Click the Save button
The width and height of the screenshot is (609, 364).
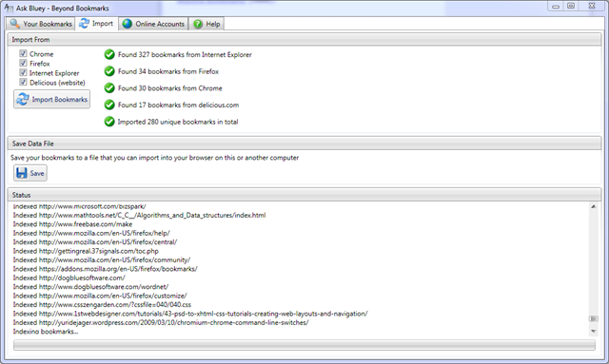tap(30, 173)
